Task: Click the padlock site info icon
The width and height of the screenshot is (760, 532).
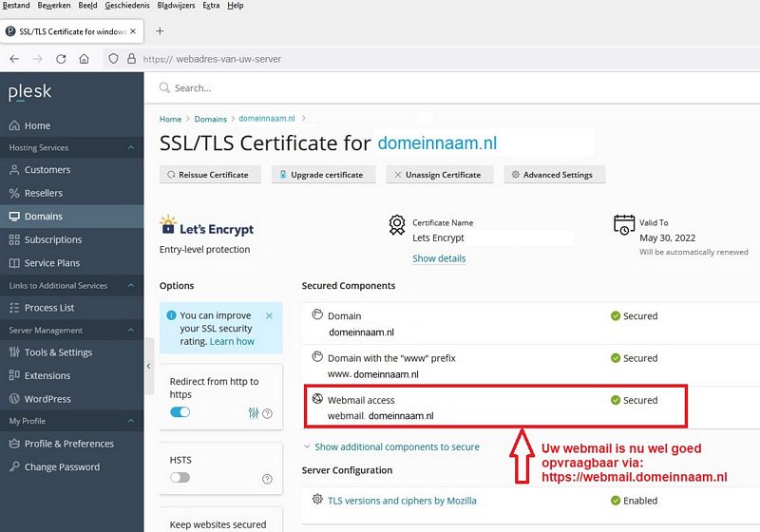Action: [x=131, y=59]
